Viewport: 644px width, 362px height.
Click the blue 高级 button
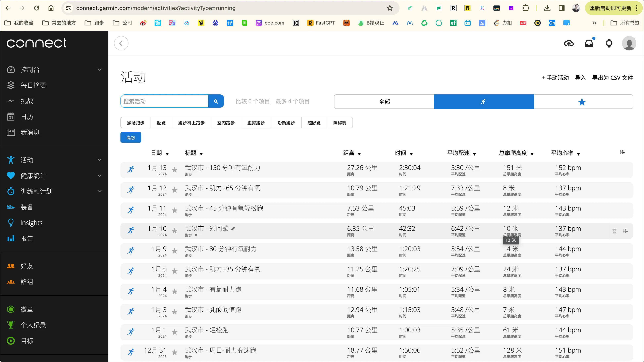(131, 138)
